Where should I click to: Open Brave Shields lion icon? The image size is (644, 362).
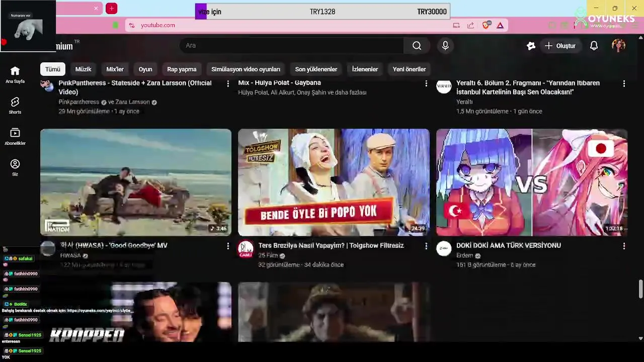tap(486, 25)
